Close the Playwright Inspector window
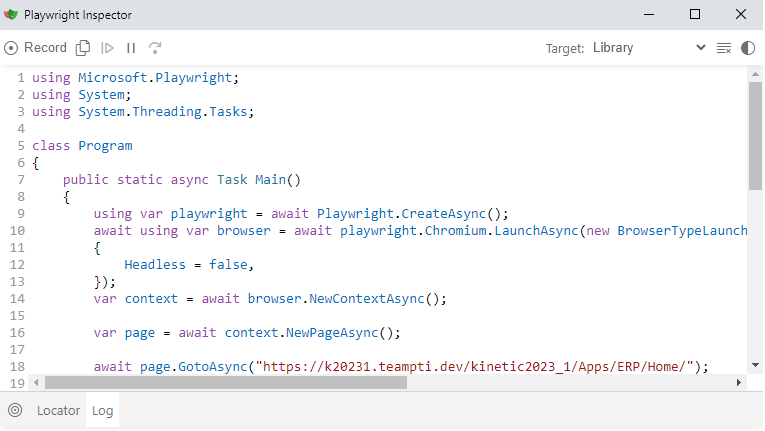The image size is (765, 431). click(x=741, y=15)
